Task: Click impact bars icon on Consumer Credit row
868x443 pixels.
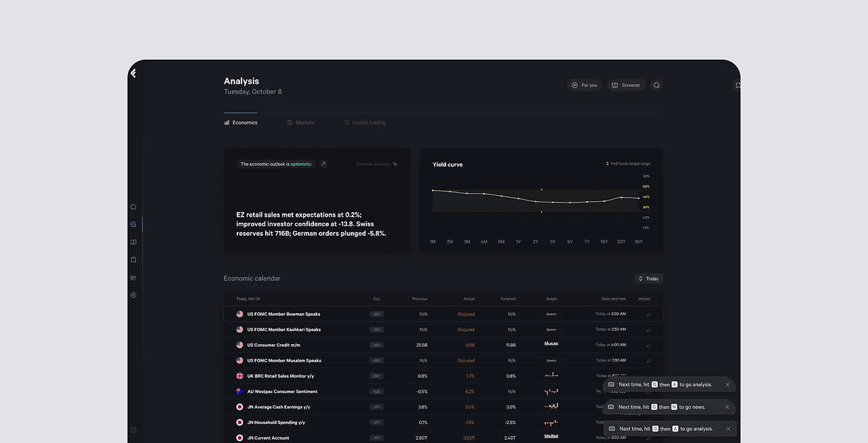Action: tap(648, 345)
